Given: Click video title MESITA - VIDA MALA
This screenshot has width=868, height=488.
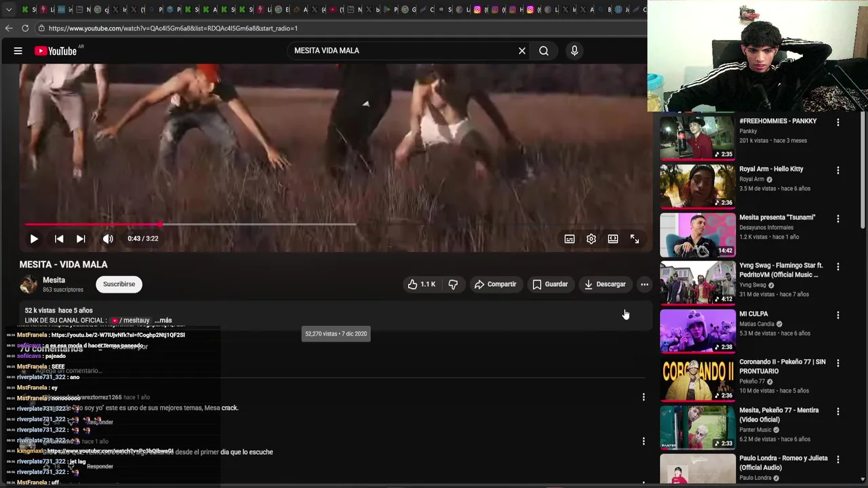Looking at the screenshot, I should [63, 264].
